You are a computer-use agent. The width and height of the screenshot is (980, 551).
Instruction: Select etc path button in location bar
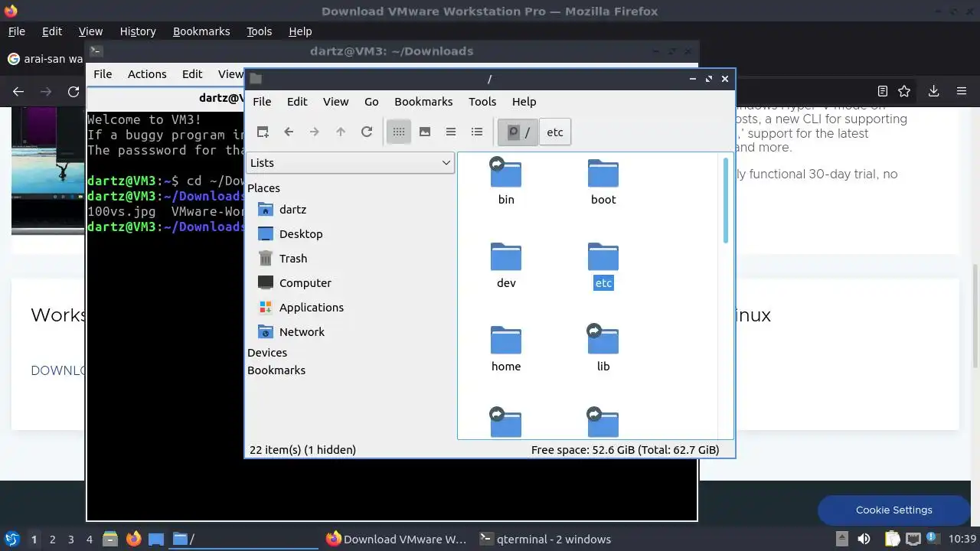(x=555, y=132)
